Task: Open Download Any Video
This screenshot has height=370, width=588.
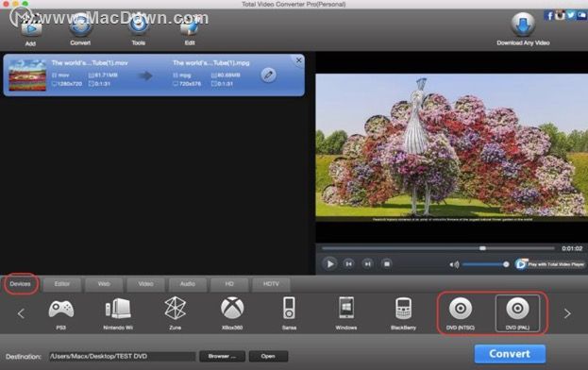Action: tap(523, 29)
